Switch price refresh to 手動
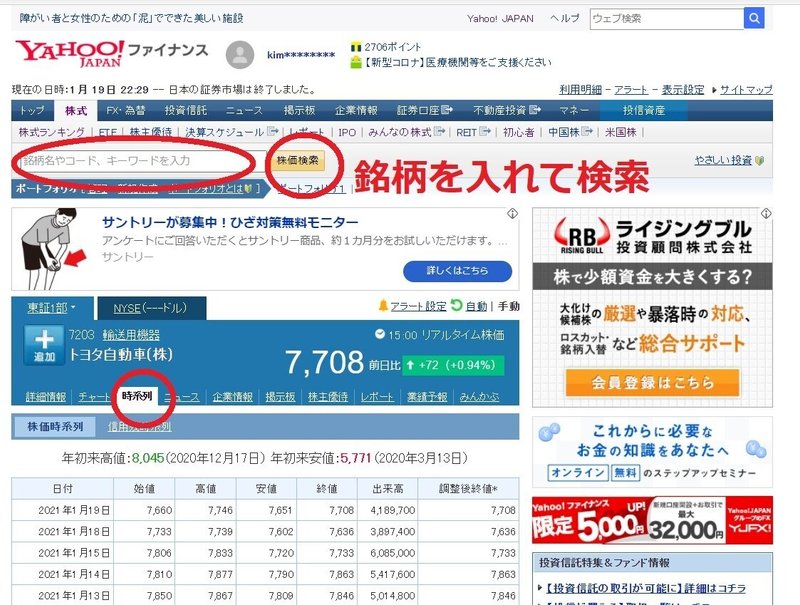The width and height of the screenshot is (800, 605). (x=508, y=306)
